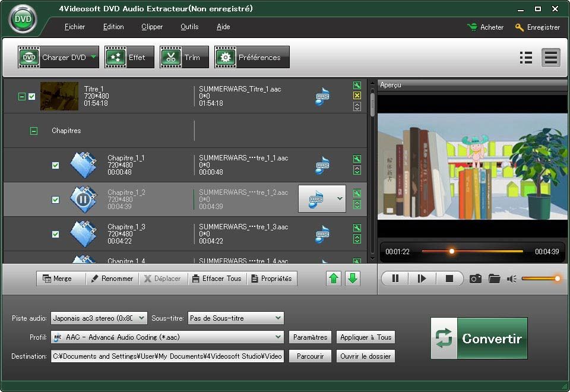This screenshot has width=570, height=392.
Task: Open the Clipper menu
Action: [x=152, y=27]
